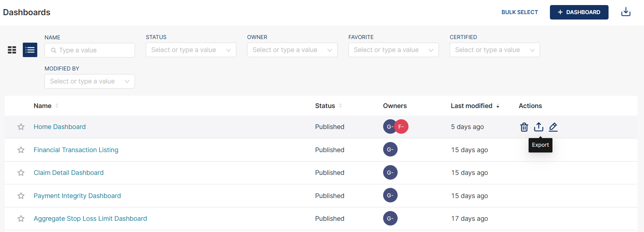This screenshot has width=644, height=232.
Task: Open the Certified filter dropdown
Action: (x=495, y=50)
